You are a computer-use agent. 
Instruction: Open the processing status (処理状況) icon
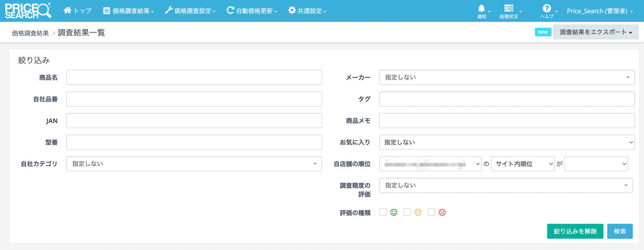(508, 9)
